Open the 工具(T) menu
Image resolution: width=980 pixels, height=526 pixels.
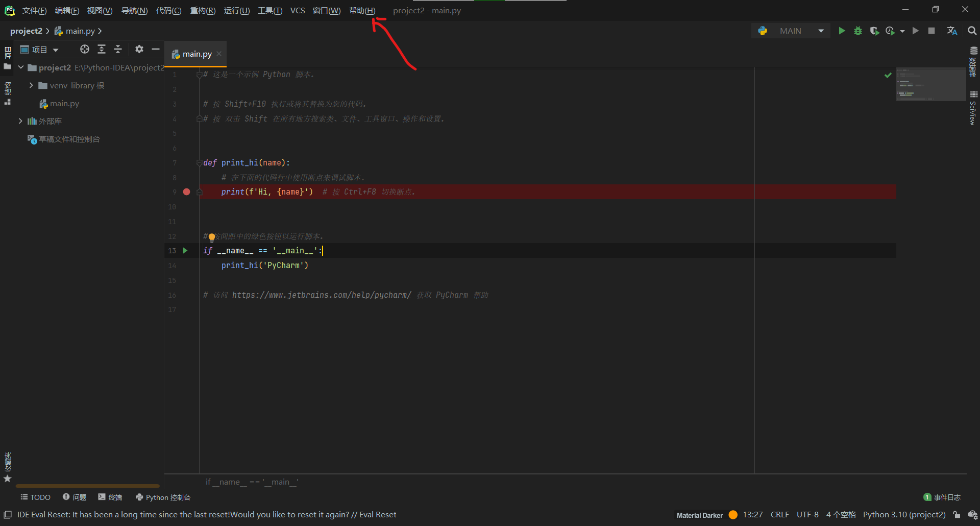click(270, 11)
